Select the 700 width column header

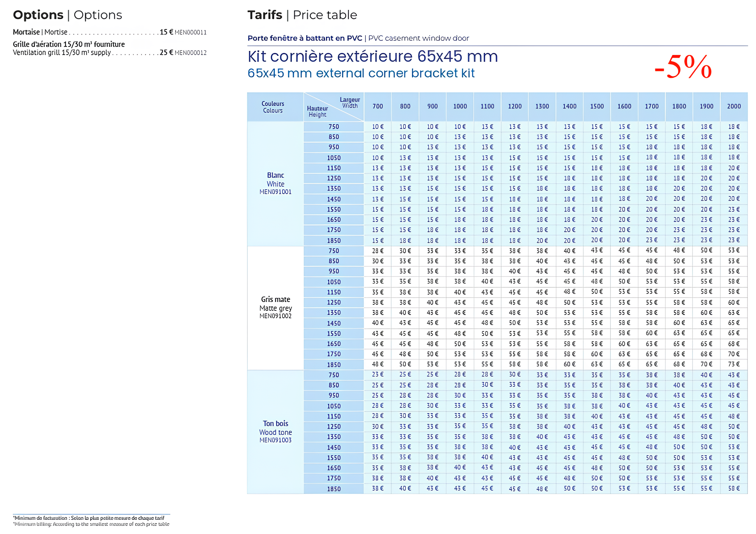tap(377, 107)
